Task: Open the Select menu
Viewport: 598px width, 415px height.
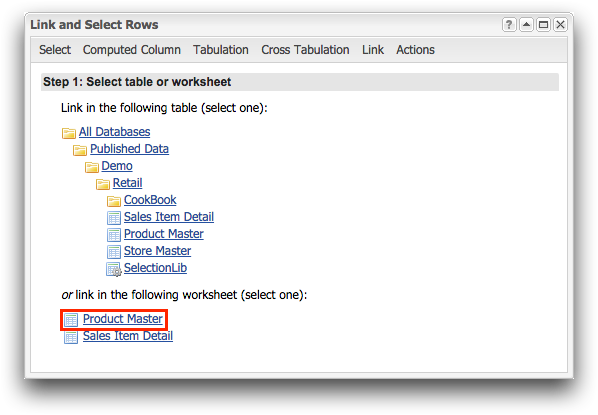Action: click(55, 50)
